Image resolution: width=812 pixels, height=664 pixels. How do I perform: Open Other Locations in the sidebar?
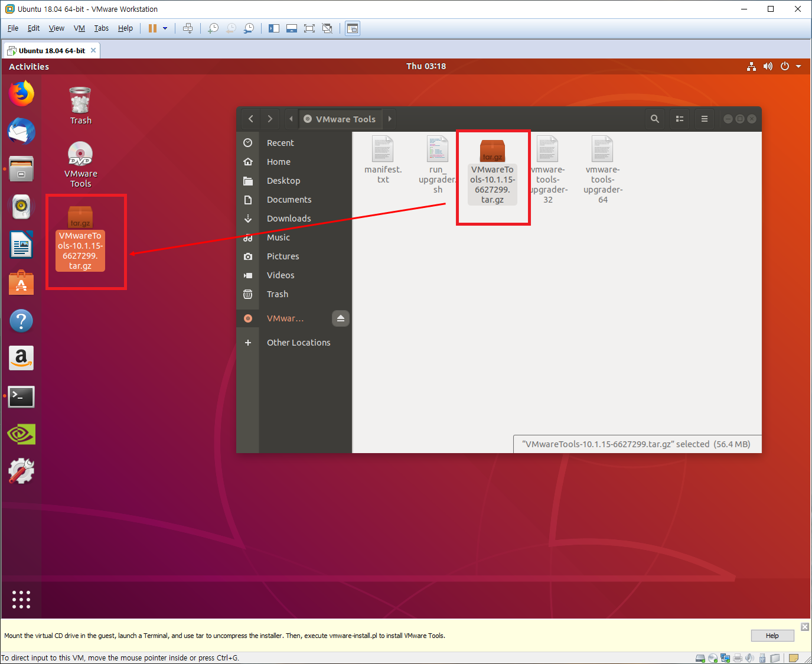[x=294, y=343]
